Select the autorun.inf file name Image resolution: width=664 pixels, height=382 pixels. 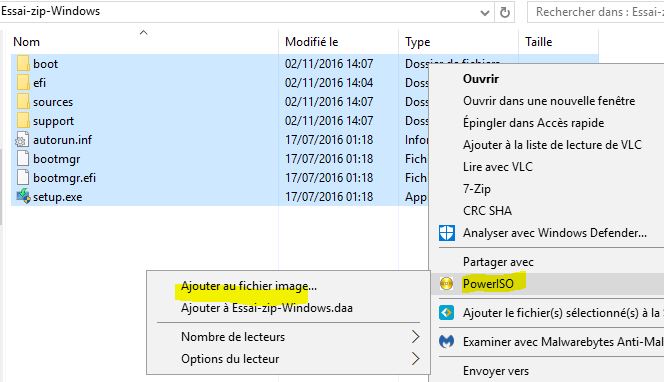pyautogui.click(x=62, y=140)
